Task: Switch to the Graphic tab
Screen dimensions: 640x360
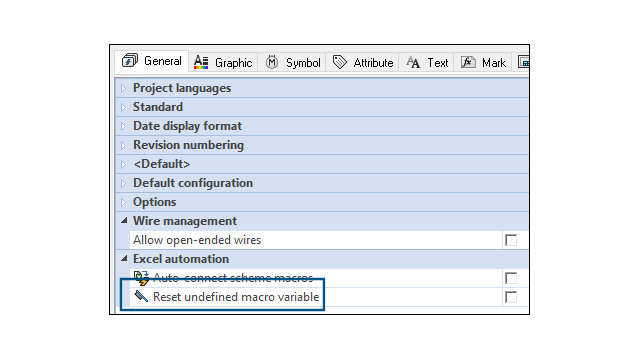Action: tap(223, 62)
